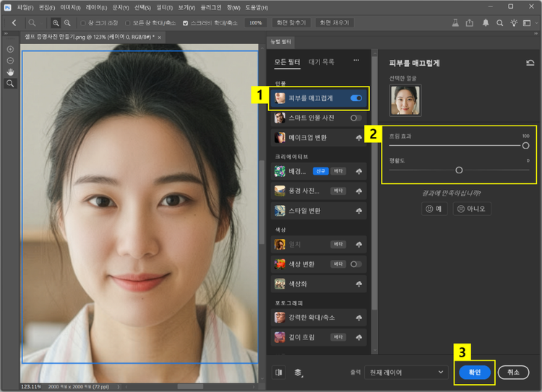
Task: Switch to 모든 필터 tab
Action: 287,62
